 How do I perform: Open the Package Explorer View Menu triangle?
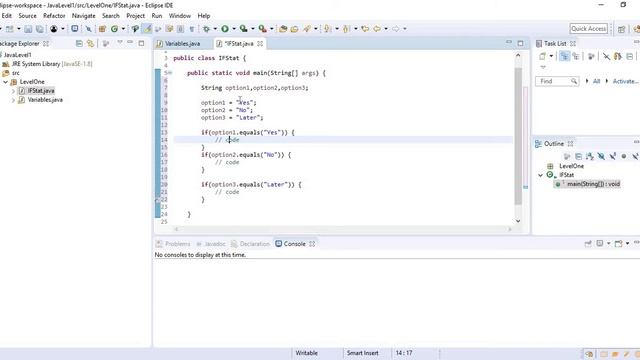120,42
